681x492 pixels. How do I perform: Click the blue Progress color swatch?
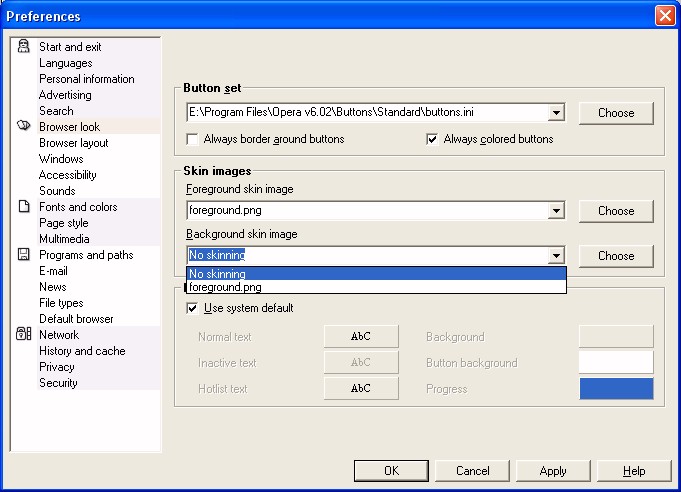point(616,388)
